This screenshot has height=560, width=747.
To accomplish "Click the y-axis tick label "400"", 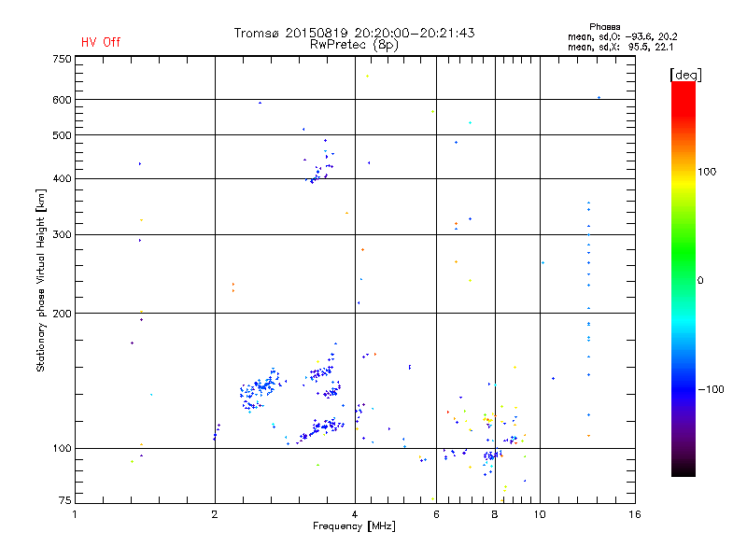I will (62, 178).
